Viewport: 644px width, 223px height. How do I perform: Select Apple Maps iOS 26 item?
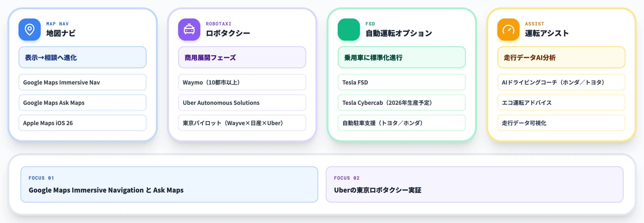tap(83, 123)
